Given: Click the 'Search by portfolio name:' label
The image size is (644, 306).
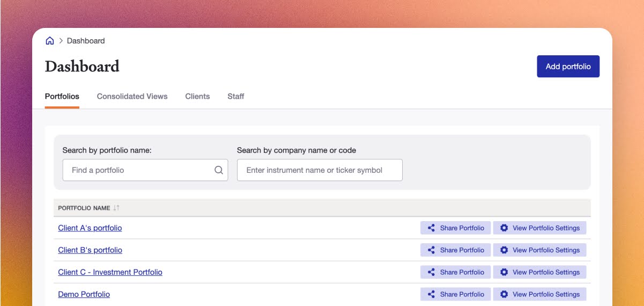Looking at the screenshot, I should (x=107, y=150).
